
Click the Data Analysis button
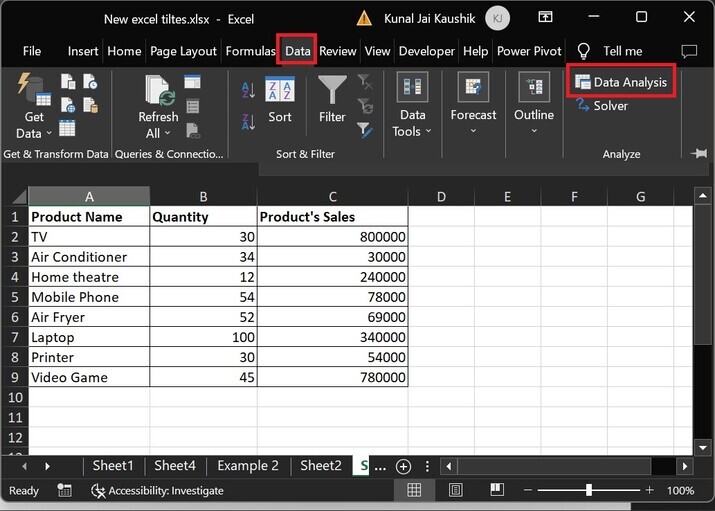click(621, 82)
